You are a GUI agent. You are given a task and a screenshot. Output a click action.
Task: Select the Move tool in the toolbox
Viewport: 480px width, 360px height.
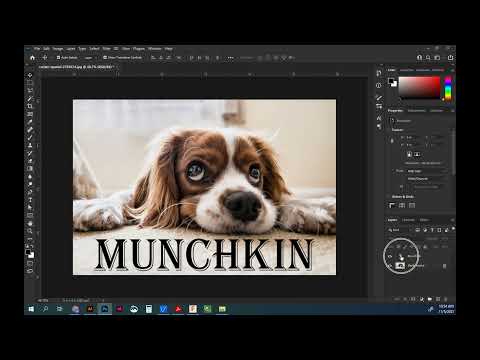point(30,75)
